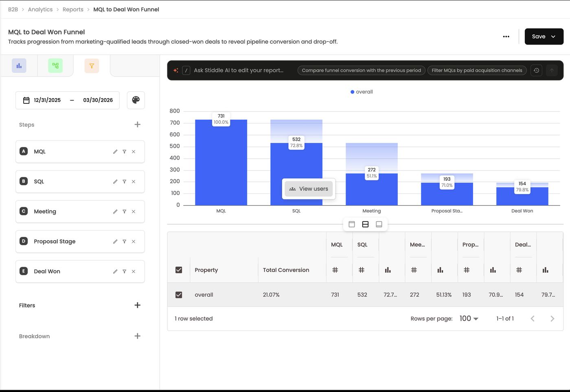Open the bar chart insights tab
This screenshot has height=392, width=570.
click(x=19, y=66)
